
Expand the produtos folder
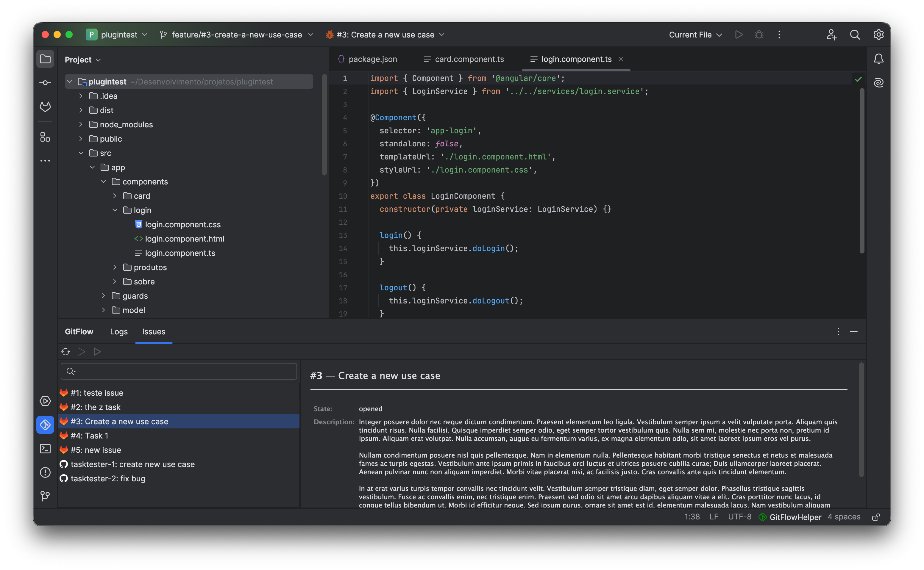115,267
